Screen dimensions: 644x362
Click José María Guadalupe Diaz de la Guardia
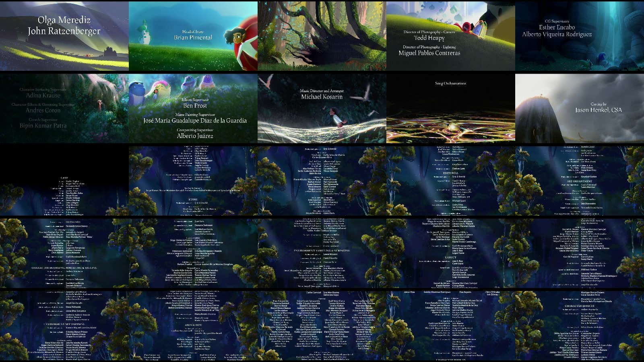coord(195,121)
